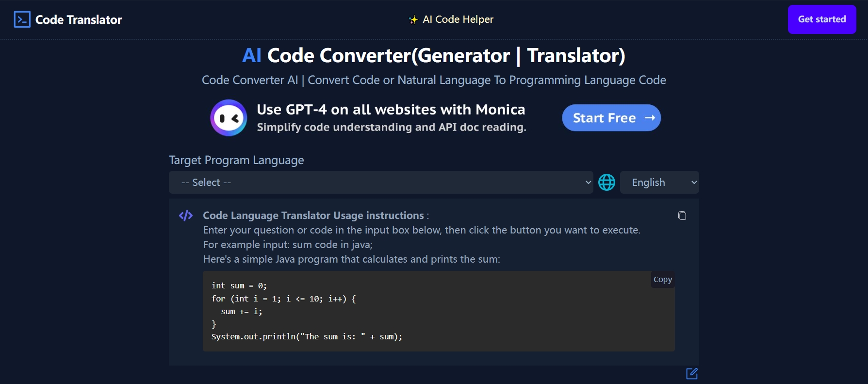Open the English interface language dropdown
The width and height of the screenshot is (868, 384).
(x=659, y=183)
